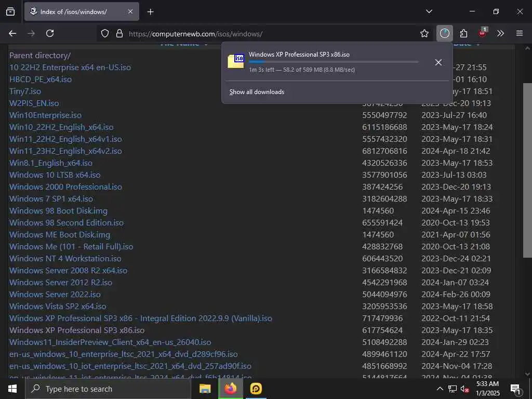The width and height of the screenshot is (532, 399).
Task: Open the uBlock Origin extension icon
Action: click(483, 33)
